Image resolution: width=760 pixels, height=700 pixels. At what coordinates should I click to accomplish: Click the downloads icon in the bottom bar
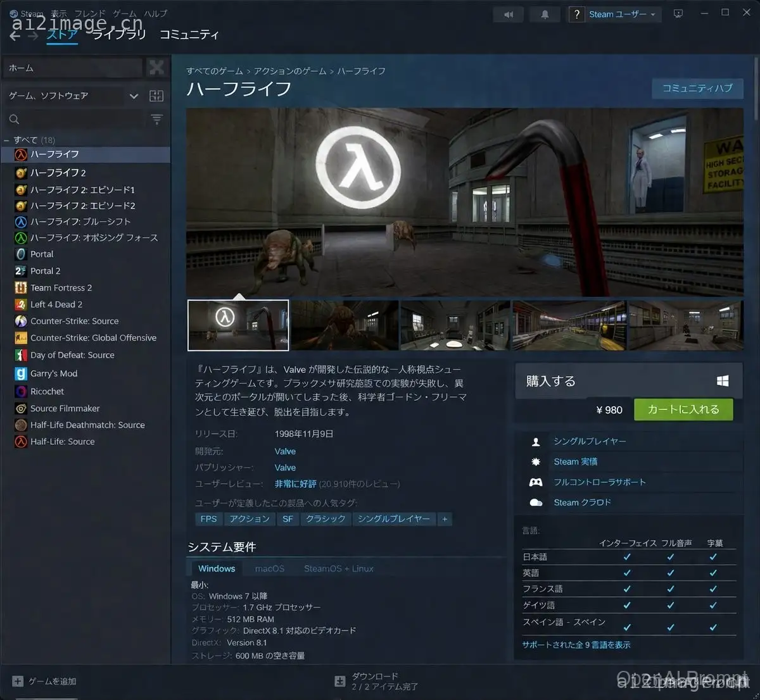click(x=340, y=681)
